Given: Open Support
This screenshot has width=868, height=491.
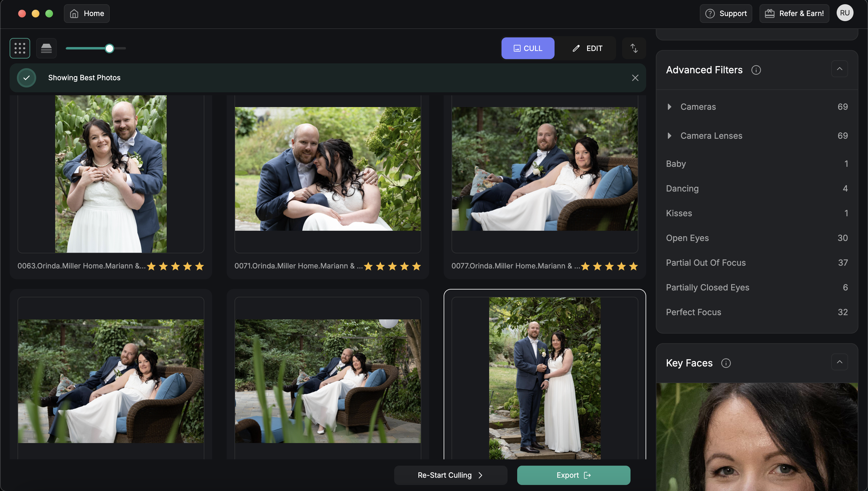Looking at the screenshot, I should pos(726,14).
